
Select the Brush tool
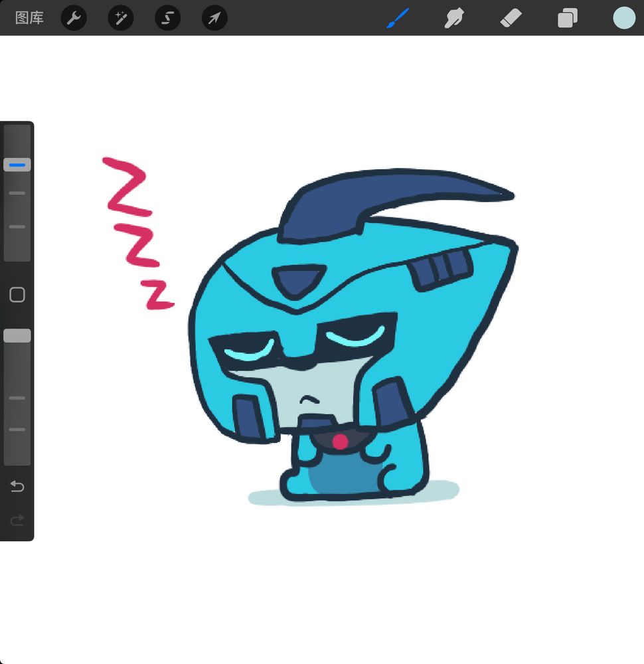[x=398, y=18]
